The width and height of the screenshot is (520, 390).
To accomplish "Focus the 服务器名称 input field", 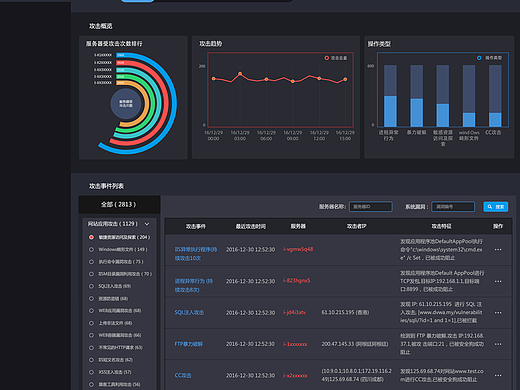I will pos(371,207).
